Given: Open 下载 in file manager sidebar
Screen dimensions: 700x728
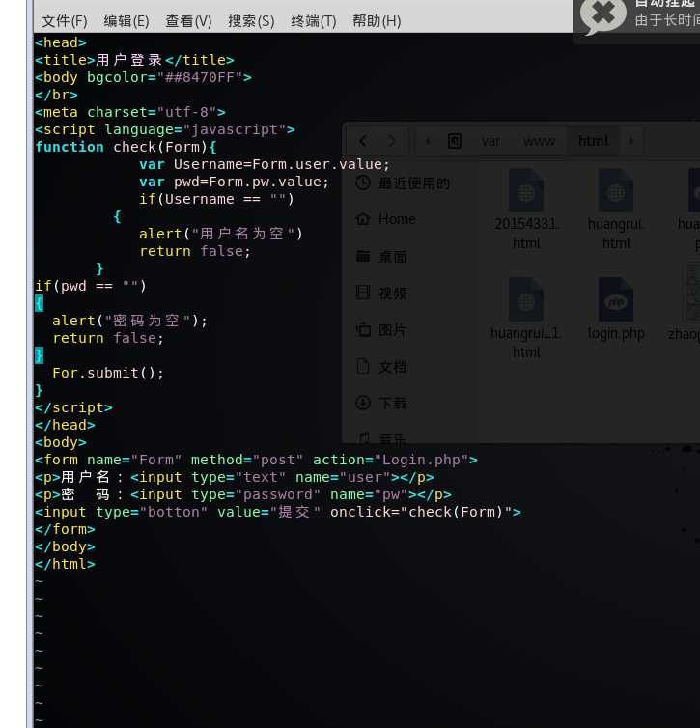Looking at the screenshot, I should 381,403.
